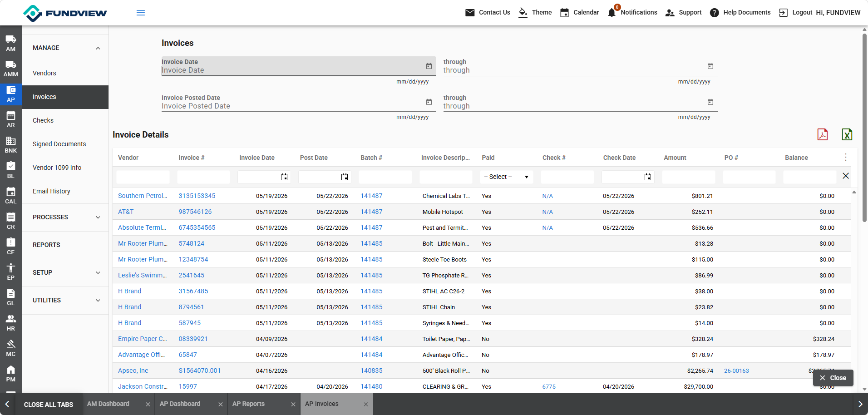This screenshot has height=415, width=868.
Task: Select the AP module icon
Action: point(10,94)
